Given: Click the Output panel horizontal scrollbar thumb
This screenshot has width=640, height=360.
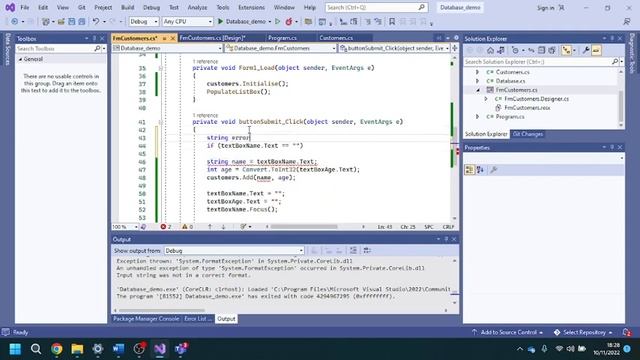Looking at the screenshot, I should point(162,310).
